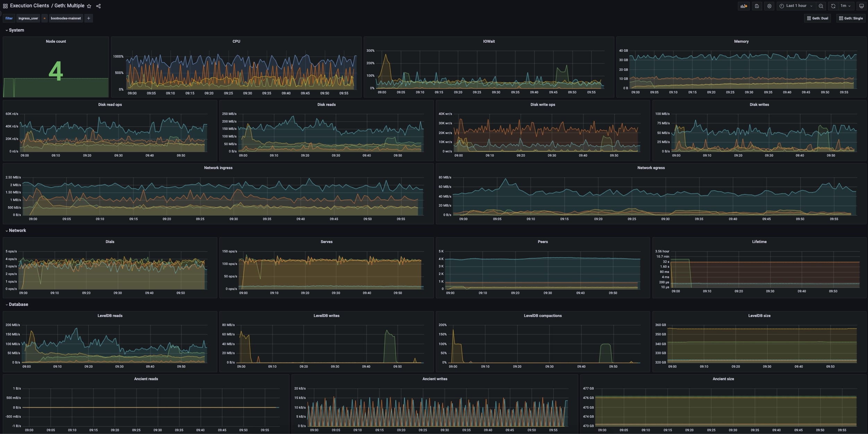Open dashboard search grid icon

click(5, 6)
